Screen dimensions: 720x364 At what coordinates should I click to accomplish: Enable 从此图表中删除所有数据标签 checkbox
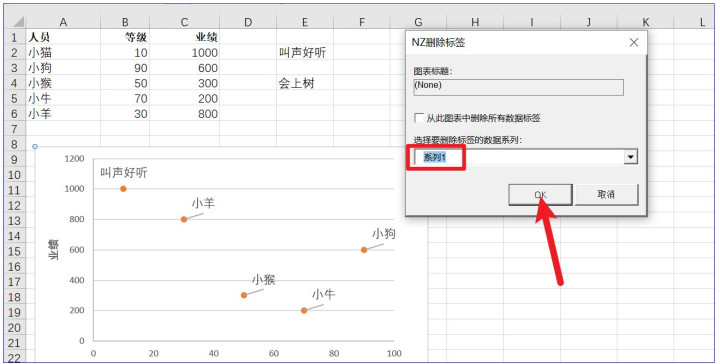click(x=419, y=118)
